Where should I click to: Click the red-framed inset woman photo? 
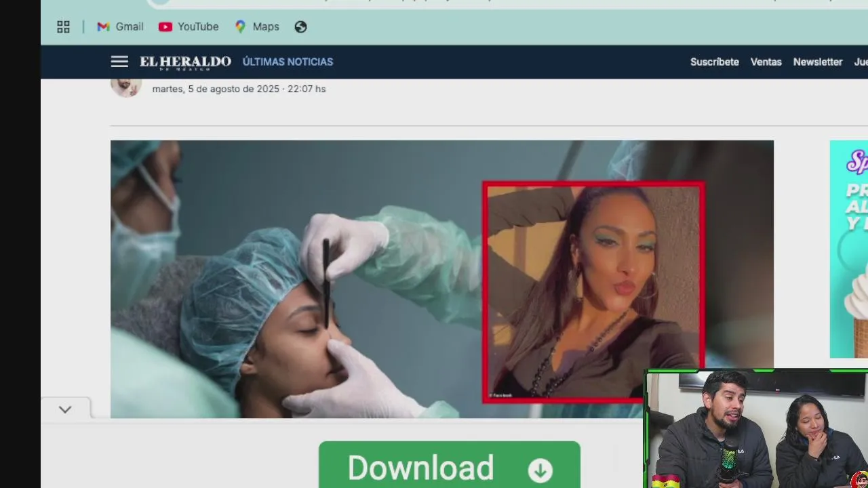tap(593, 292)
